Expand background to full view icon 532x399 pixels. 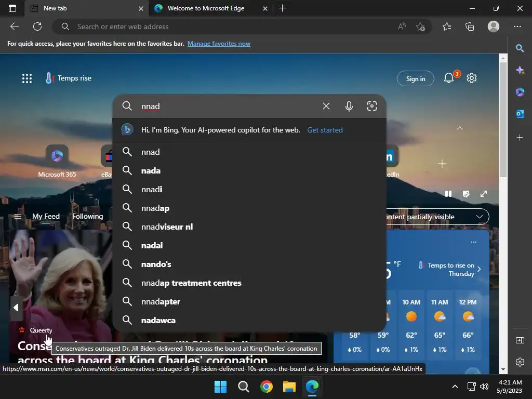pyautogui.click(x=484, y=194)
